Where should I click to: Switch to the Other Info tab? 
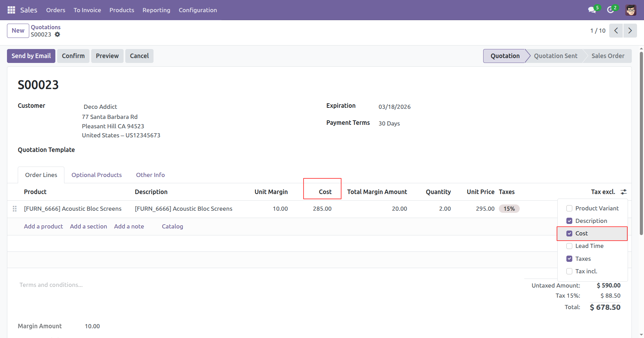(150, 175)
